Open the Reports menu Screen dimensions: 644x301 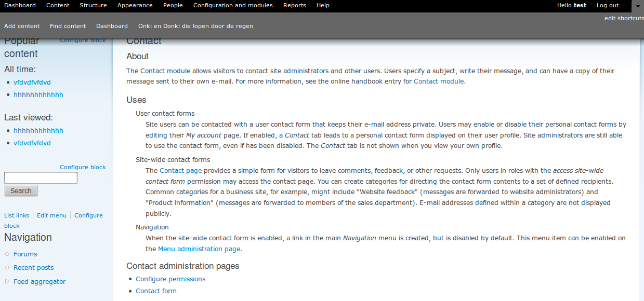(295, 5)
